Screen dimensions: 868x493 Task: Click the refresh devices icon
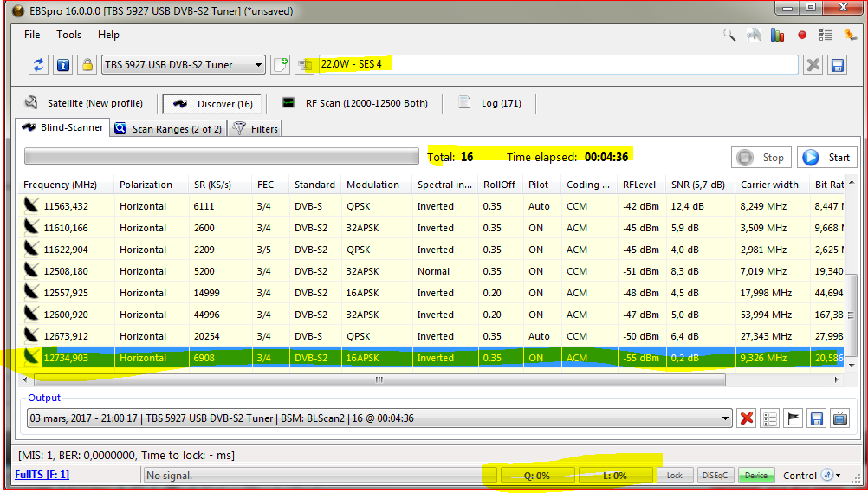[38, 65]
